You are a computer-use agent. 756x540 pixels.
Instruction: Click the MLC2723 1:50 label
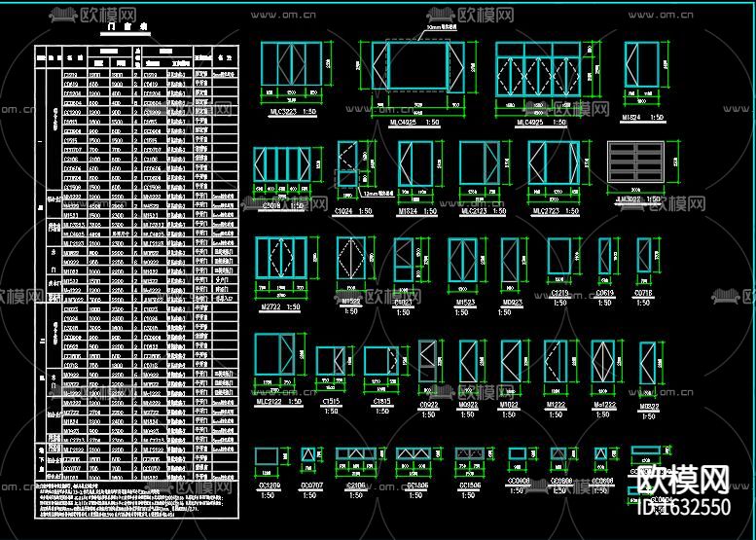click(x=555, y=211)
